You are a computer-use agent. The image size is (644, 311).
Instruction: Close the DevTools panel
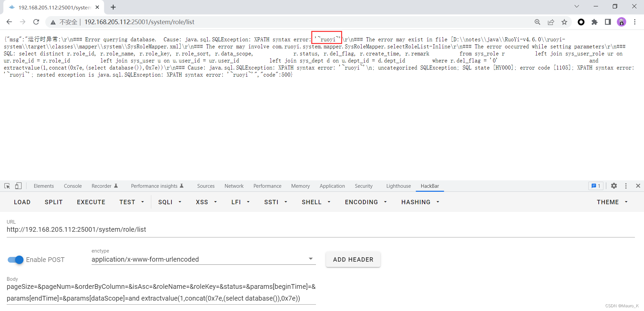(638, 186)
